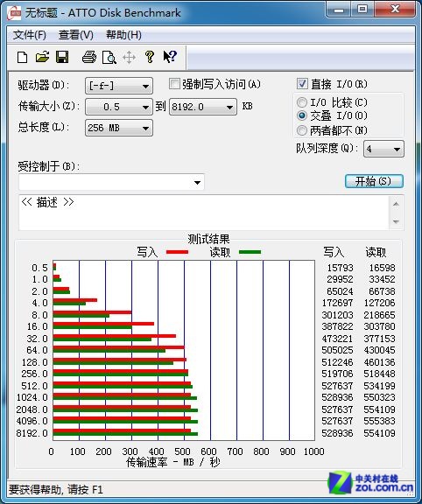This screenshot has height=504, width=422.
Task: Click inside the 描述 description text box
Action: (x=204, y=213)
